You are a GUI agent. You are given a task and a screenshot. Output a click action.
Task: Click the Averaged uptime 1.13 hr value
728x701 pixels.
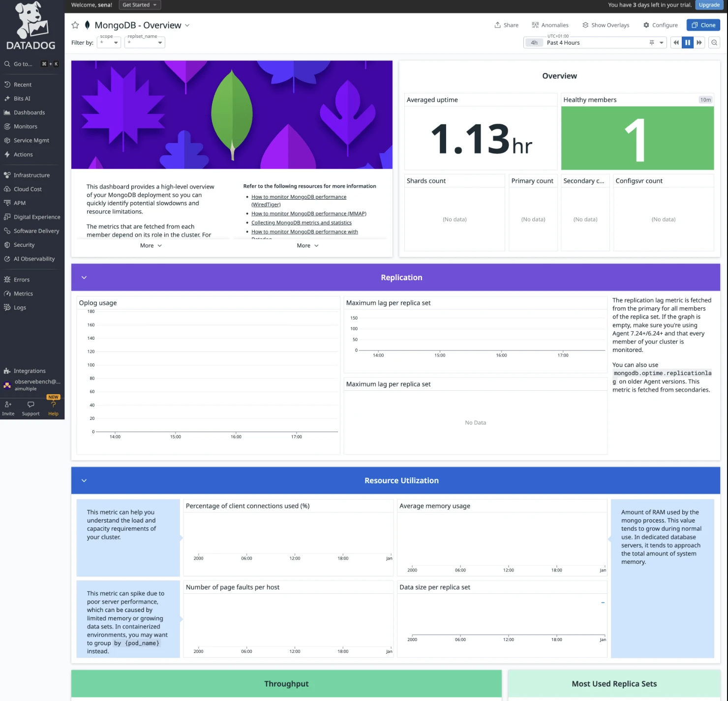tap(481, 139)
